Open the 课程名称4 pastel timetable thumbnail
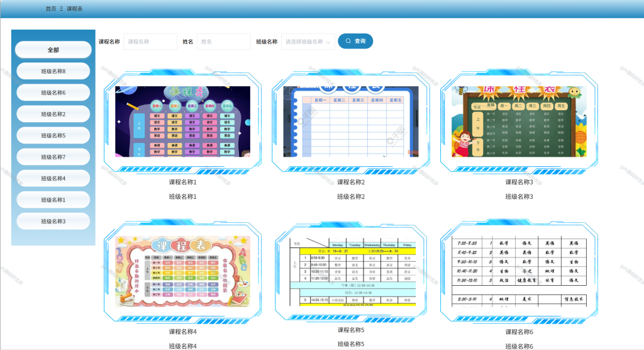This screenshot has height=350, width=644. tap(183, 271)
